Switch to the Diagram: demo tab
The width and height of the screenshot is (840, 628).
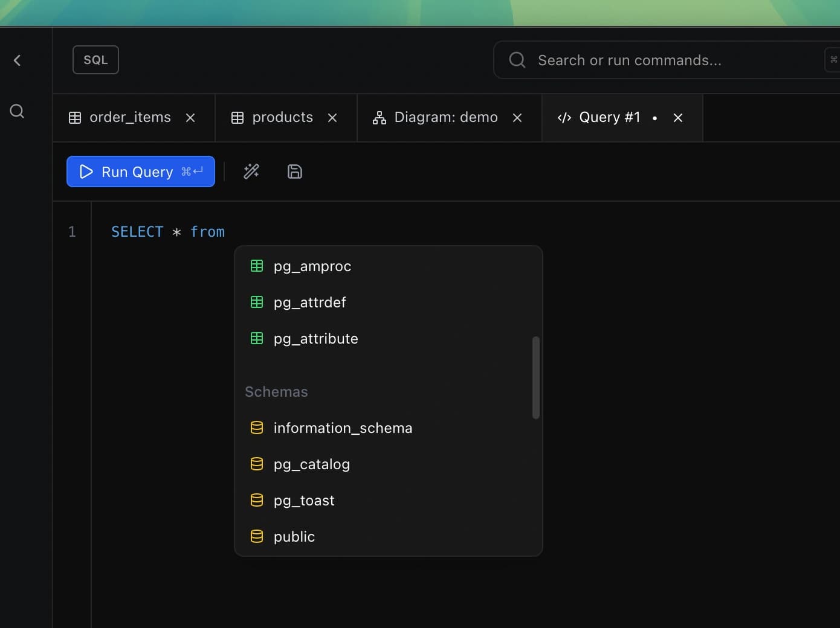(445, 117)
